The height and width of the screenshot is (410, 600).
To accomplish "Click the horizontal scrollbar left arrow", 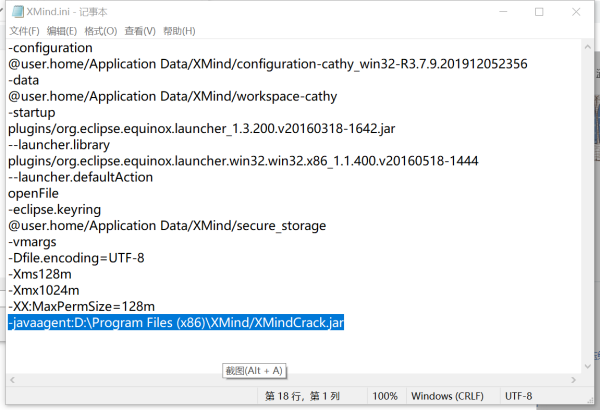I will [x=12, y=382].
